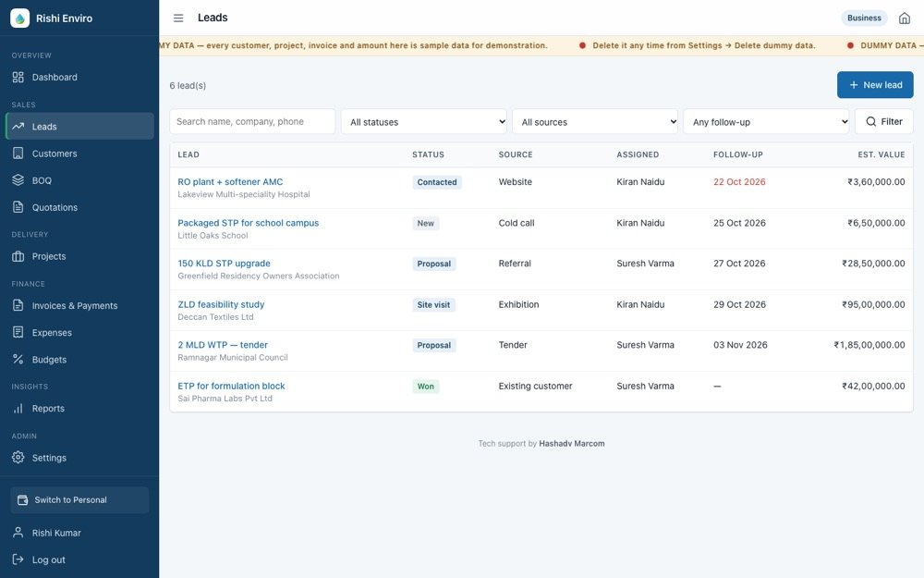
Task: Click the Won status badge
Action: point(425,387)
